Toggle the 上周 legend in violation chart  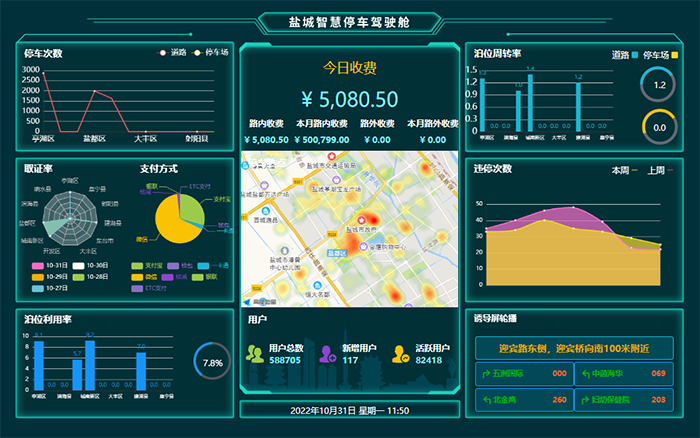click(660, 170)
